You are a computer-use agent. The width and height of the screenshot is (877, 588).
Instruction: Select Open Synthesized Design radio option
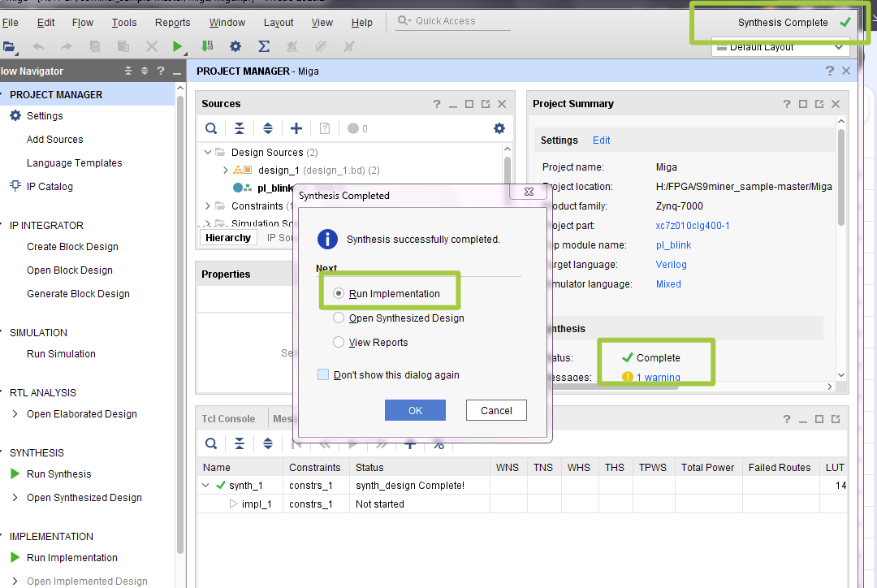[339, 318]
